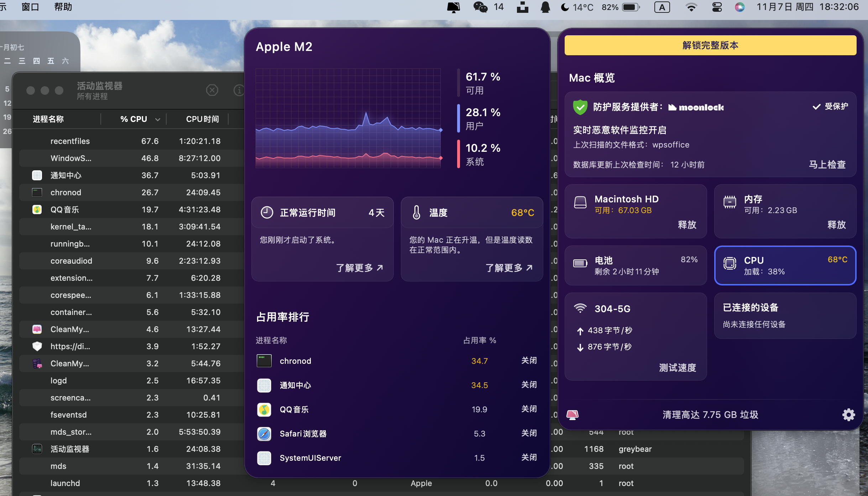The image size is (868, 496).
Task: Expand 了解更多 under 温度 card
Action: (509, 268)
